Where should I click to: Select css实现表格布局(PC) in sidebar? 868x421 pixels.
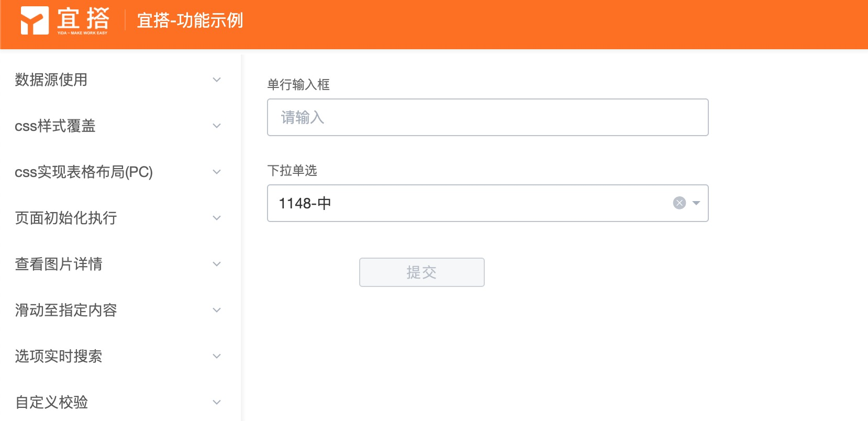[84, 172]
